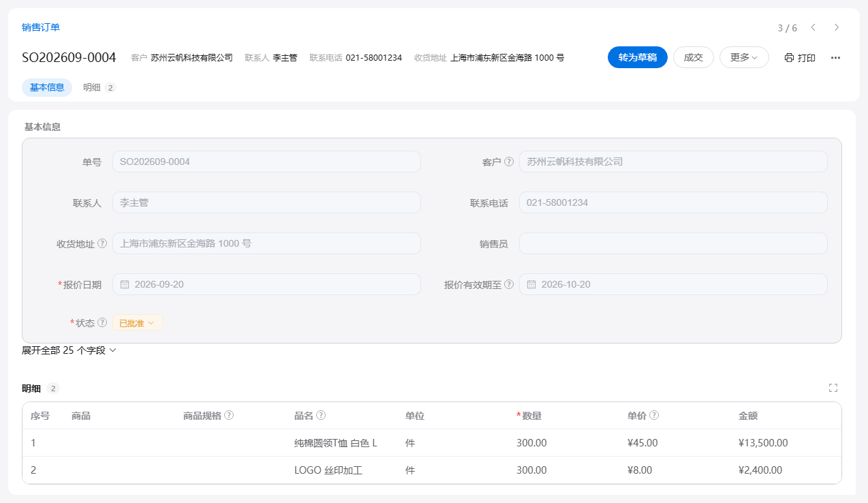
Task: Open the 销售订单 breadcrumb link
Action: pyautogui.click(x=41, y=27)
